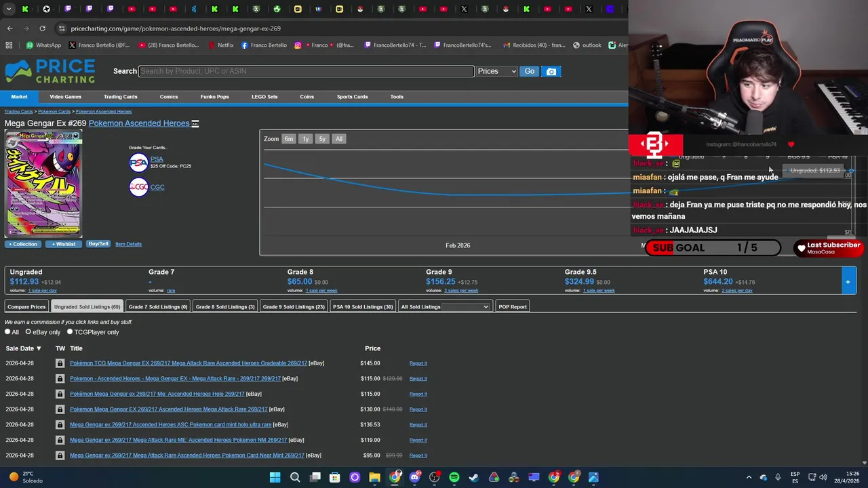Open Microsoft Store from taskbar
868x488 pixels.
click(334, 477)
